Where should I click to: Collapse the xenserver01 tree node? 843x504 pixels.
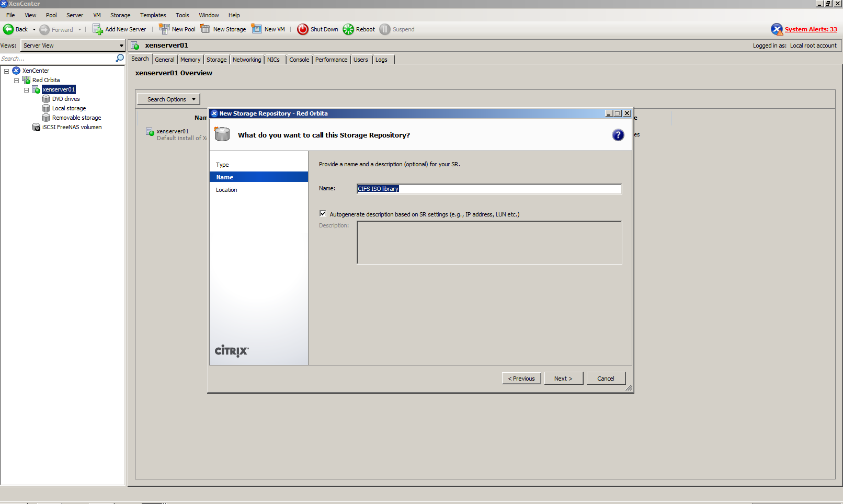(26, 90)
